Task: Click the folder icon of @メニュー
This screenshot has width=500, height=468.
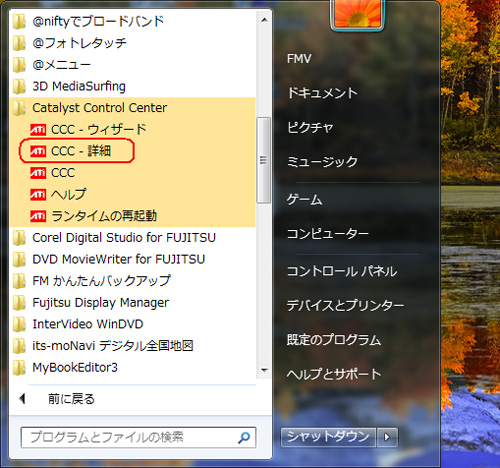Action: click(19, 65)
